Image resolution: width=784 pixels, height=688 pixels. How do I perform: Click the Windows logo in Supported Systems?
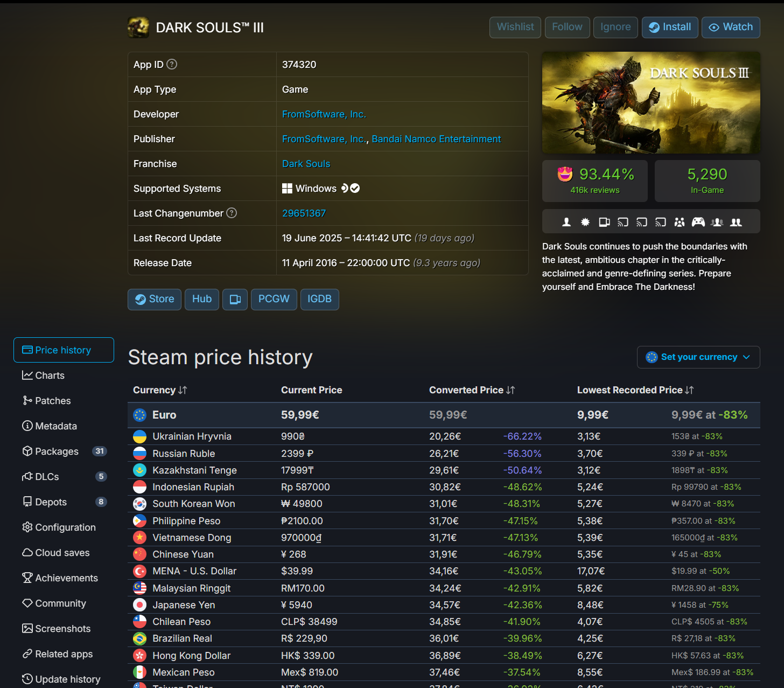click(x=287, y=189)
